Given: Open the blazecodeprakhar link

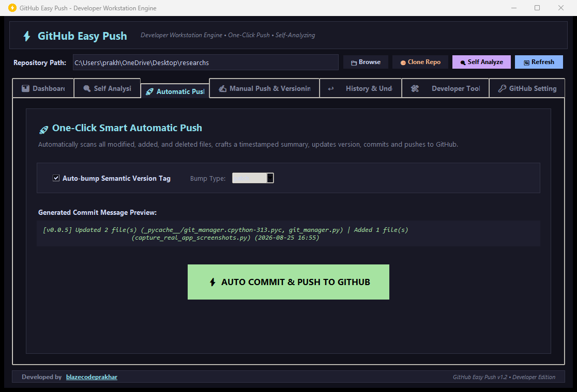Looking at the screenshot, I should pyautogui.click(x=92, y=377).
